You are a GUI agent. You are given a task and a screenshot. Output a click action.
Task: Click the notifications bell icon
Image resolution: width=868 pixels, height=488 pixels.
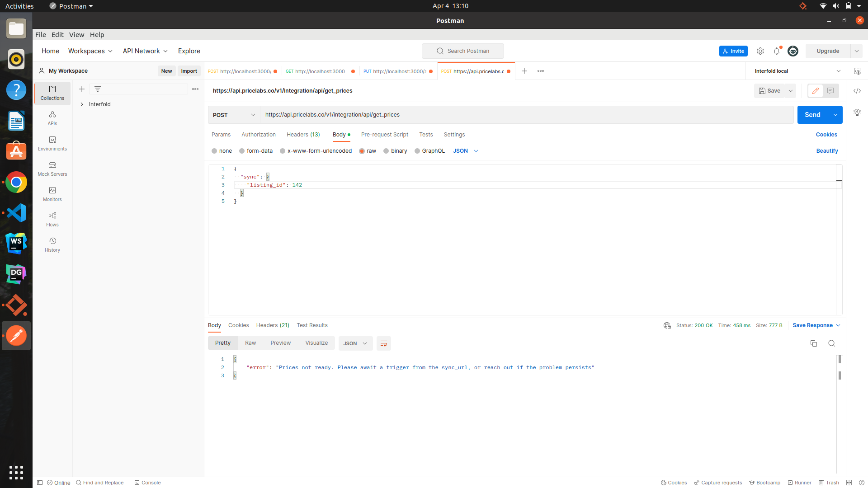(777, 51)
